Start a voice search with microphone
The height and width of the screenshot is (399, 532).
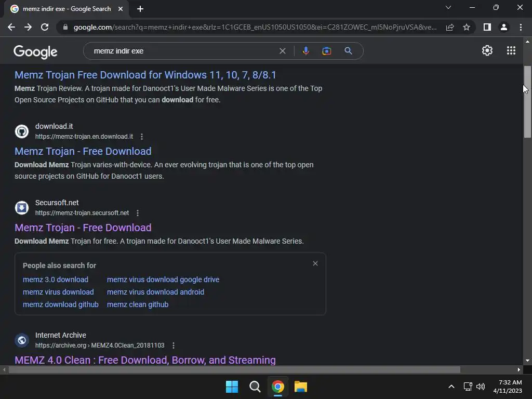[x=305, y=51]
